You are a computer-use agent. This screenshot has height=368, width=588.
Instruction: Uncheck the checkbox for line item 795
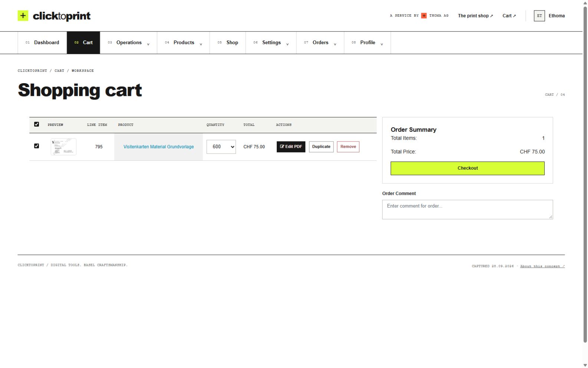(36, 146)
